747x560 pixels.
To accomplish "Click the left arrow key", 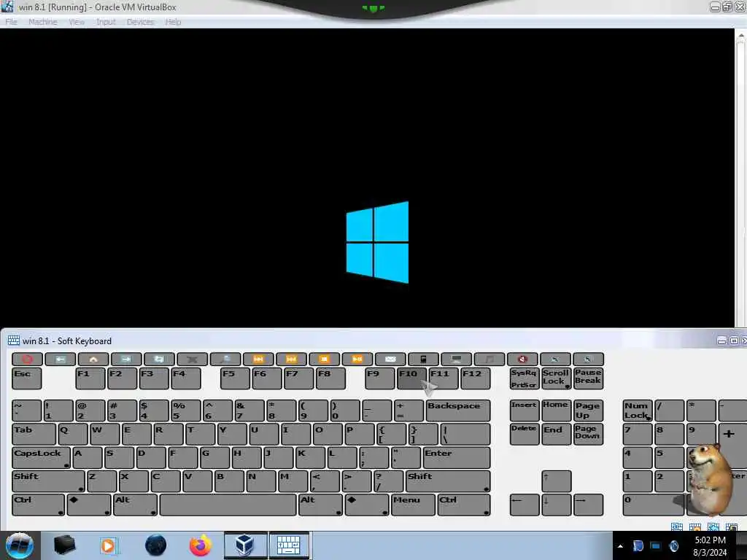I will point(524,505).
